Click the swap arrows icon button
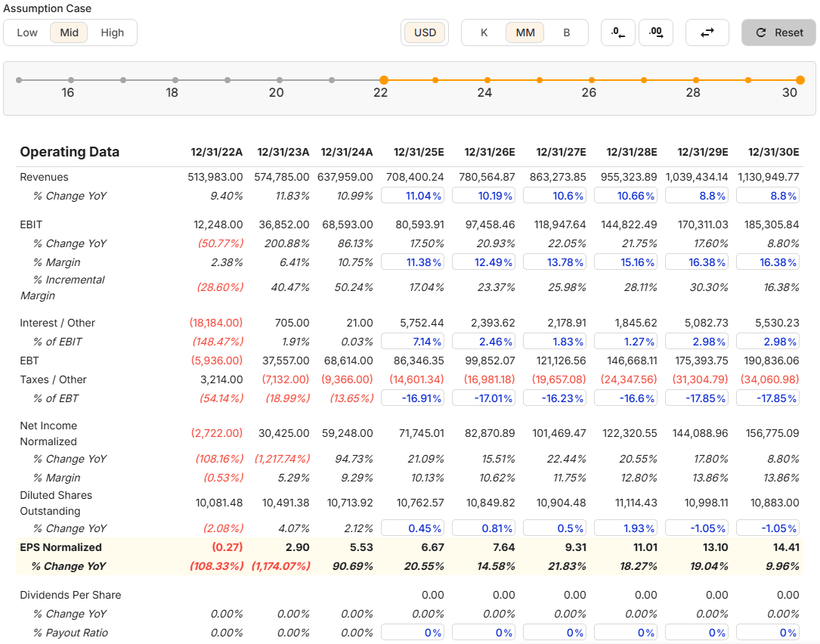The height and width of the screenshot is (644, 820). [707, 33]
